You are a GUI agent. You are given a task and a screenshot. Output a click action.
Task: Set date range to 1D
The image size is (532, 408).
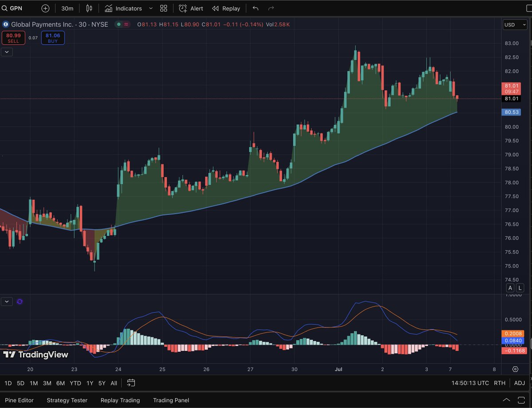click(8, 383)
